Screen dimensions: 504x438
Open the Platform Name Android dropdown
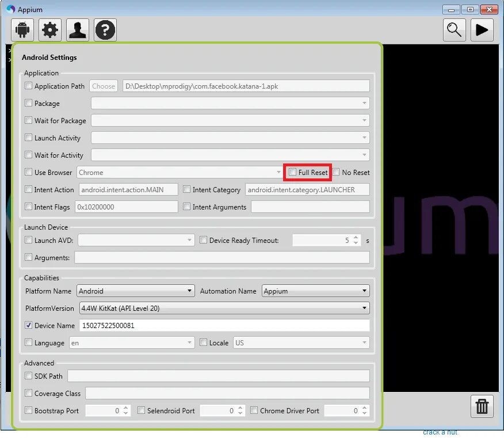point(136,291)
